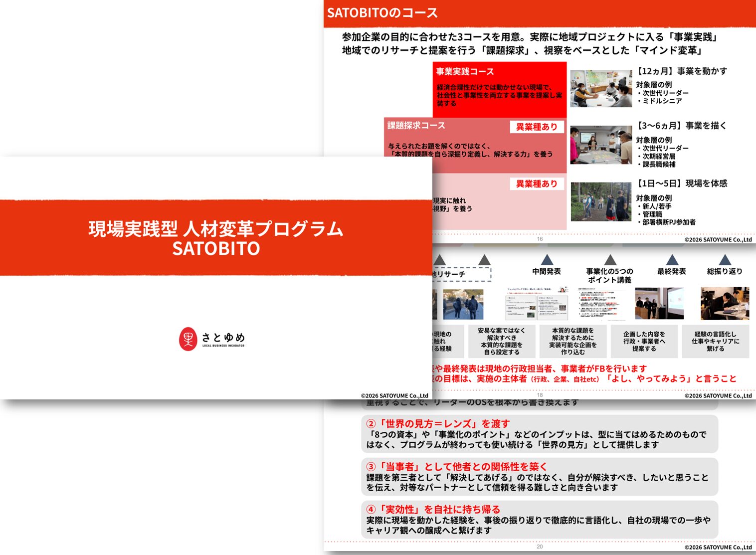The width and height of the screenshot is (756, 555).
Task: Open document thumbnail under 中間発表
Action: point(538,304)
